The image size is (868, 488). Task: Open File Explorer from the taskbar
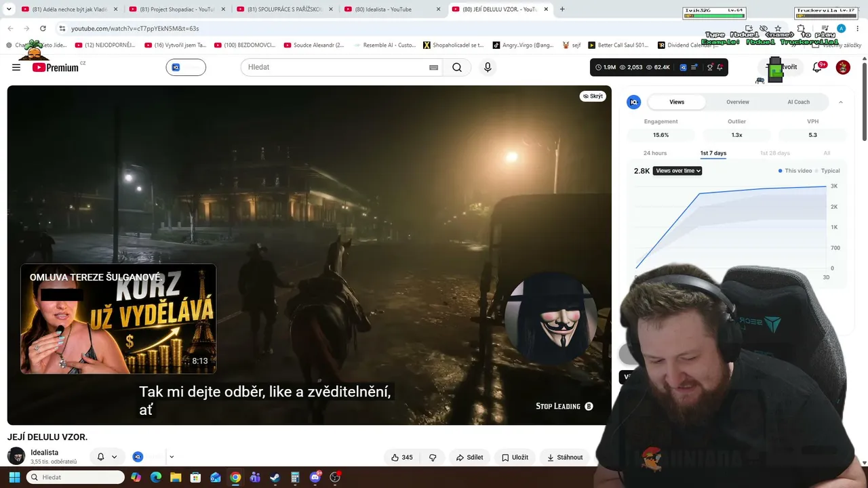[176, 477]
